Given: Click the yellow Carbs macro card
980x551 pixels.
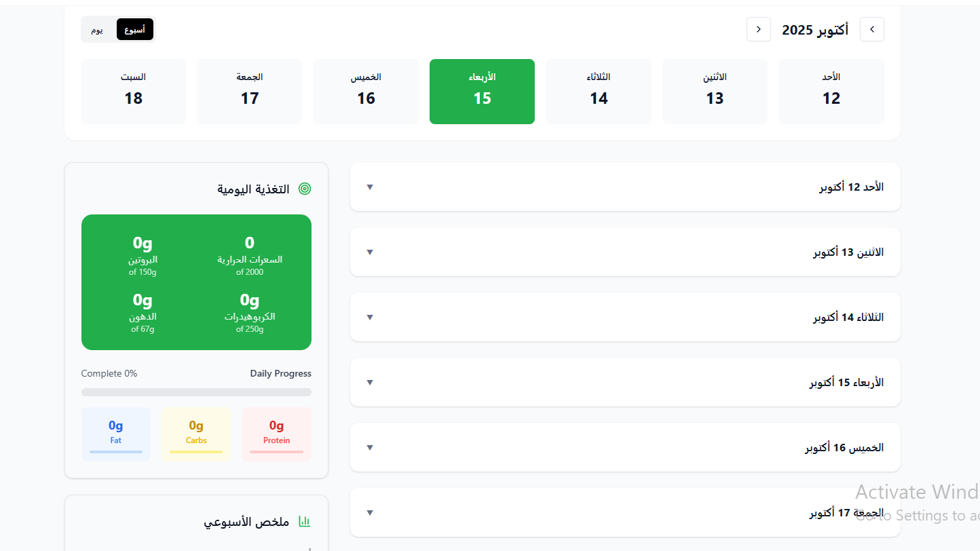Looking at the screenshot, I should tap(196, 434).
